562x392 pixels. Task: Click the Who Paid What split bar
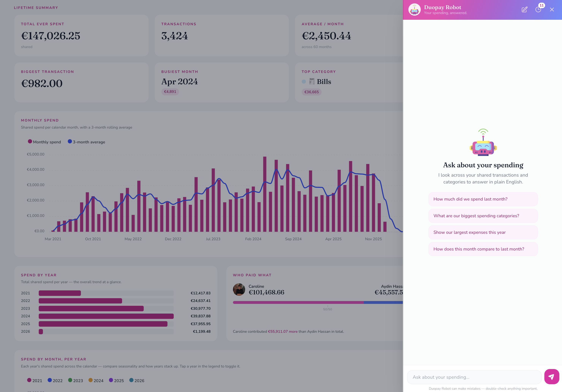tap(318, 302)
